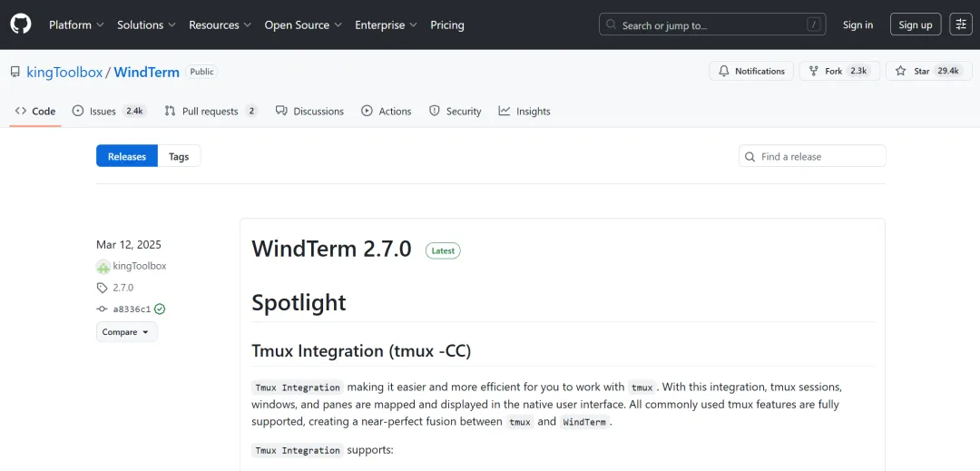The width and height of the screenshot is (980, 471).
Task: Open the Notifications bell button
Action: pyautogui.click(x=750, y=71)
